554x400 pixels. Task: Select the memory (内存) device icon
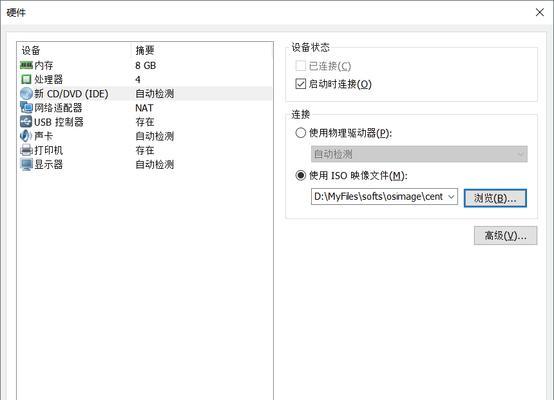coord(26,65)
